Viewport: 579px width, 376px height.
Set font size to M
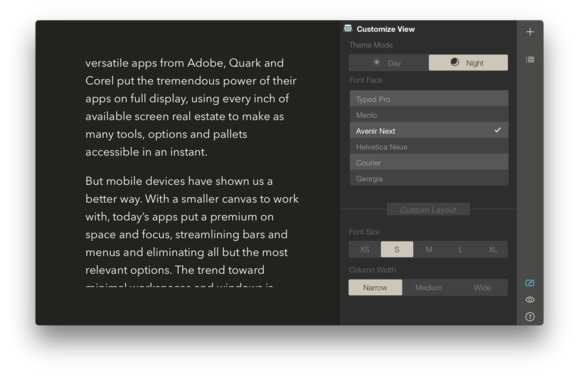click(x=429, y=249)
